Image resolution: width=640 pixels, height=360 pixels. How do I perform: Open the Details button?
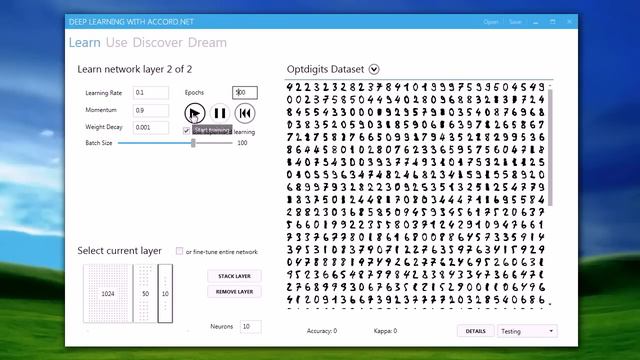tap(476, 331)
